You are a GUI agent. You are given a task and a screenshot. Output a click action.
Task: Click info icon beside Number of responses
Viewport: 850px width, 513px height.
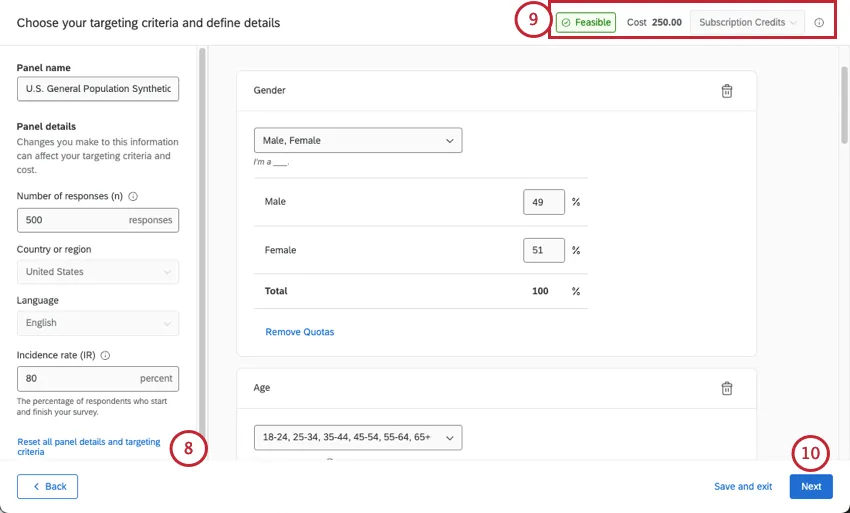point(133,197)
